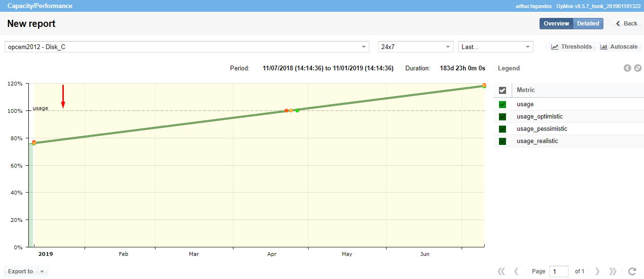Image resolution: width=644 pixels, height=279 pixels.
Task: Click the period date range text
Action: 328,68
